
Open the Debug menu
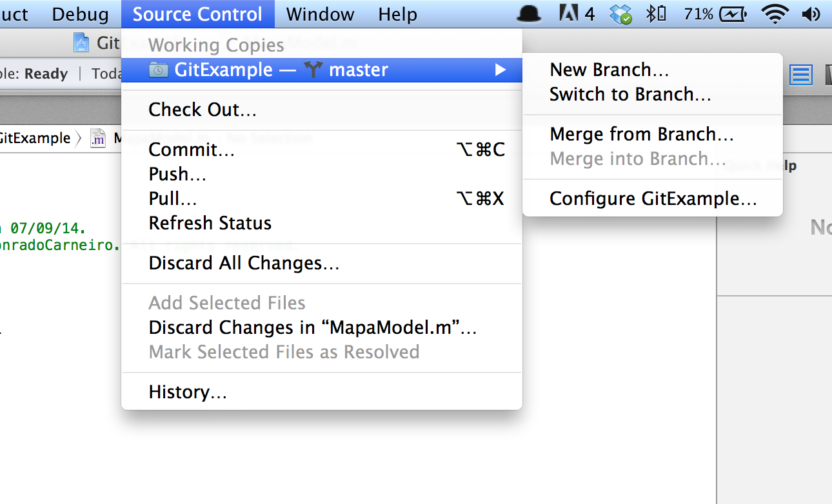click(80, 14)
